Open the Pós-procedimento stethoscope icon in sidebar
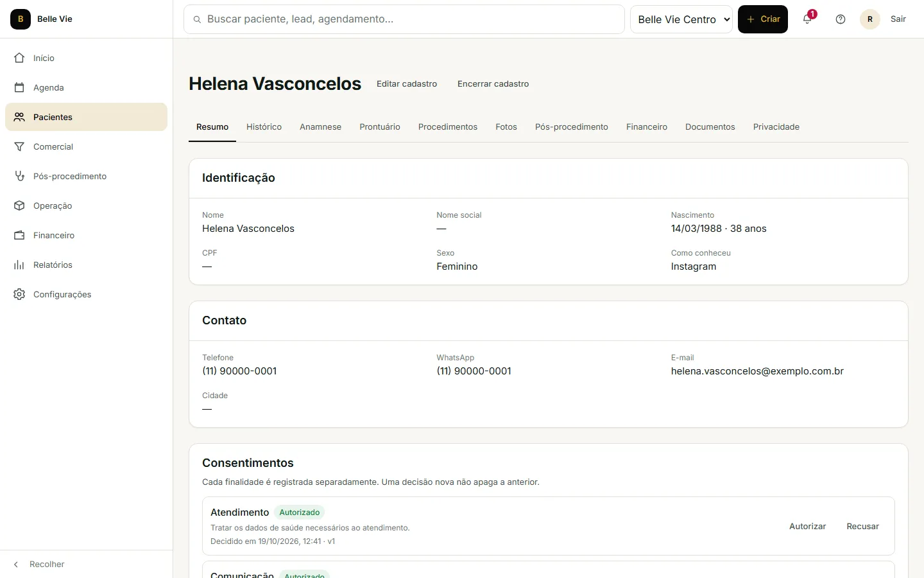The width and height of the screenshot is (924, 578). (x=19, y=176)
